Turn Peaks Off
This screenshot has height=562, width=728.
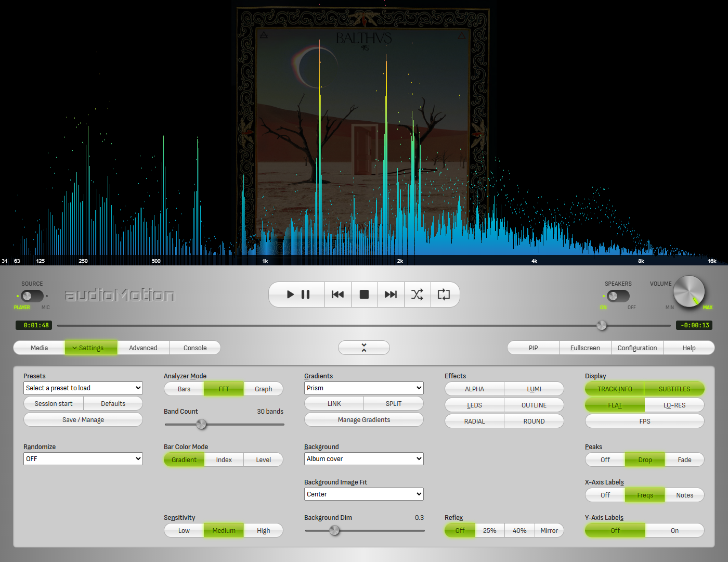605,459
